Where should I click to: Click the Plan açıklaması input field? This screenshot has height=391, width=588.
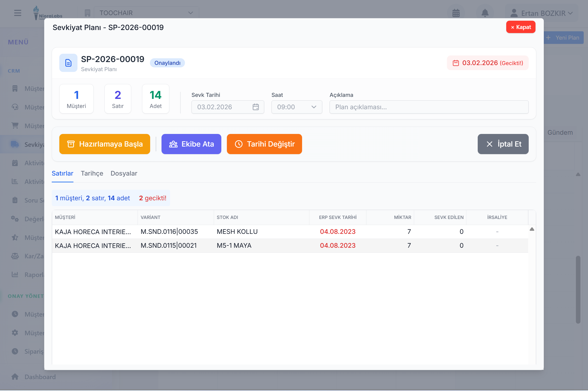429,107
